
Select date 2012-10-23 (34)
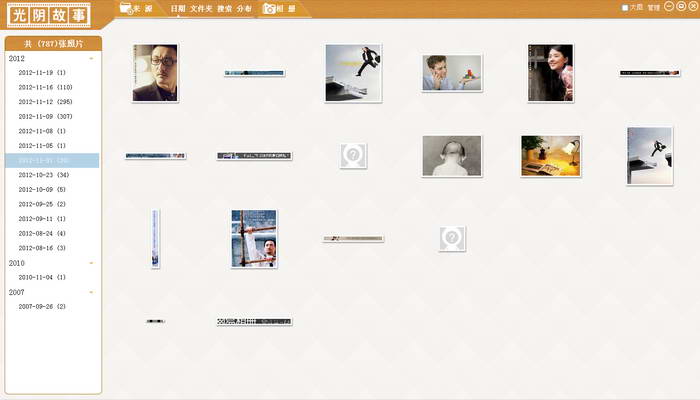[44, 175]
